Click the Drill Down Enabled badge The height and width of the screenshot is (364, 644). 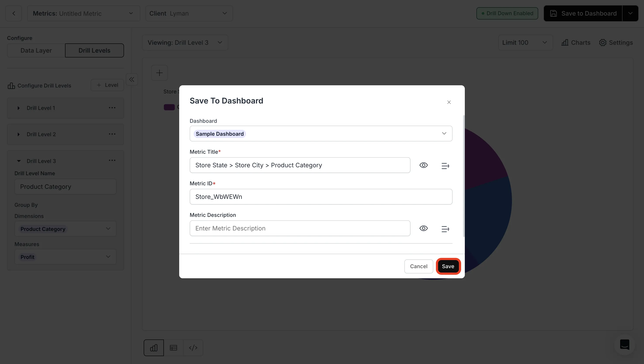[x=507, y=13]
